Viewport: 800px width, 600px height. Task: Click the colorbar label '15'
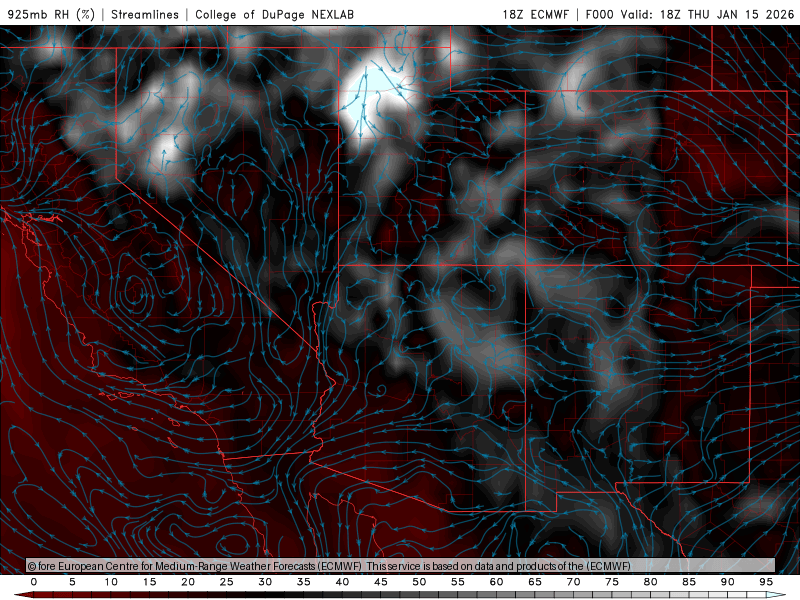(x=149, y=582)
